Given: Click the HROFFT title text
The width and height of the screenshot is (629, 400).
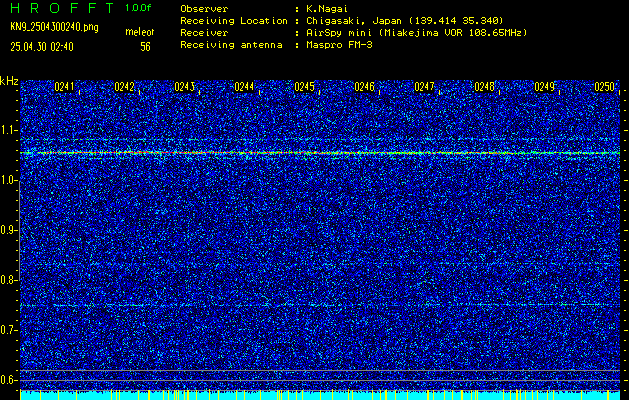Looking at the screenshot, I should click(x=62, y=8).
